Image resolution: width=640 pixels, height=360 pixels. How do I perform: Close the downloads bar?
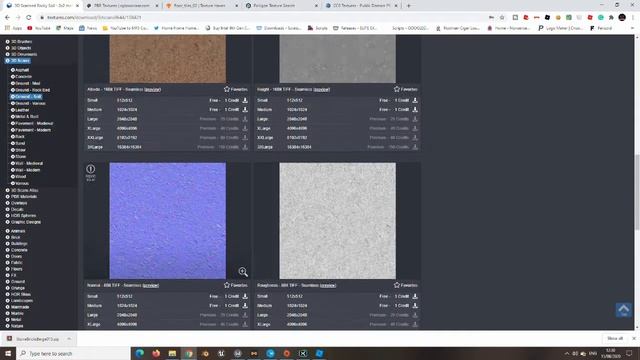[634, 338]
